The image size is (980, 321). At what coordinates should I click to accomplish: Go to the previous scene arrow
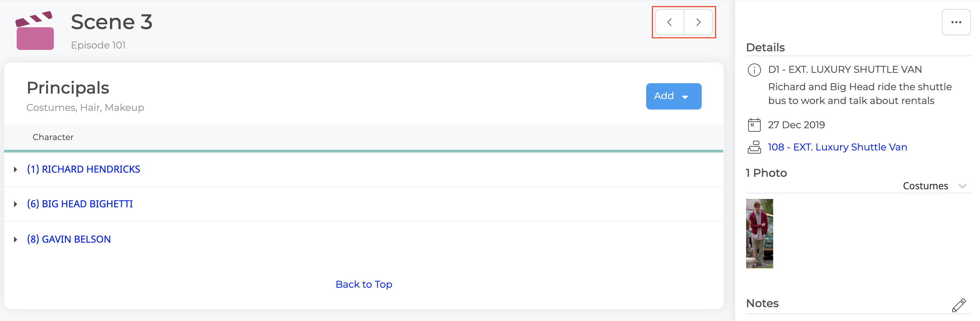[669, 23]
